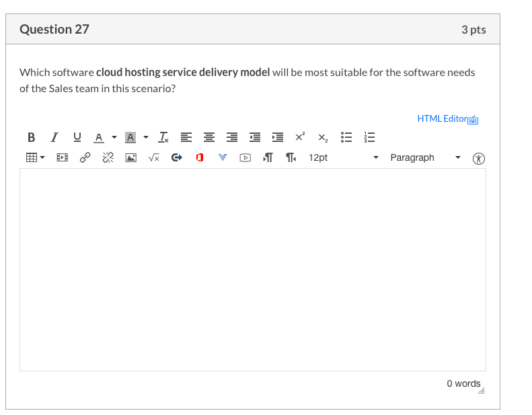The height and width of the screenshot is (415, 532).
Task: Center align the text
Action: [x=209, y=137]
